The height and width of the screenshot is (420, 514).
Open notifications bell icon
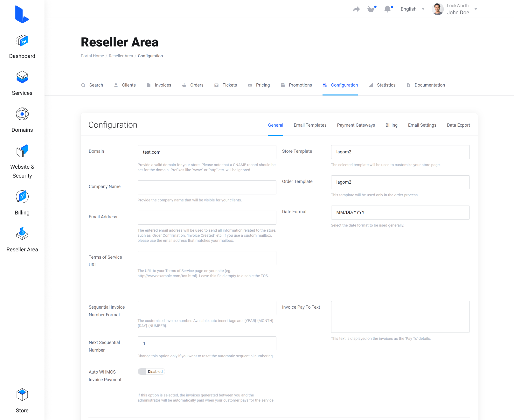pyautogui.click(x=387, y=9)
